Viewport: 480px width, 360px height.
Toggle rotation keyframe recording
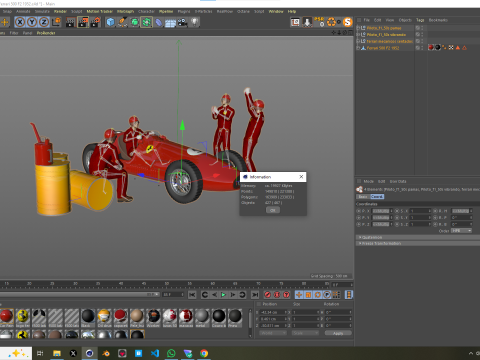[318, 295]
